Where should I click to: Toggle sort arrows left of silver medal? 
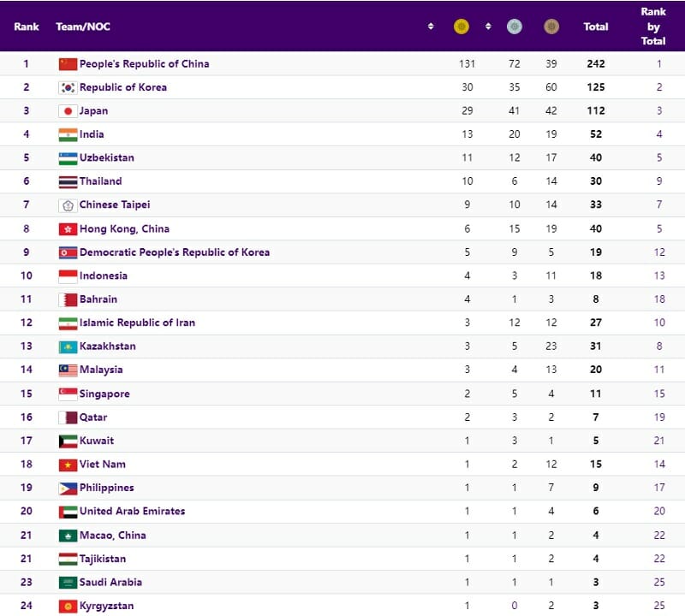pos(488,27)
